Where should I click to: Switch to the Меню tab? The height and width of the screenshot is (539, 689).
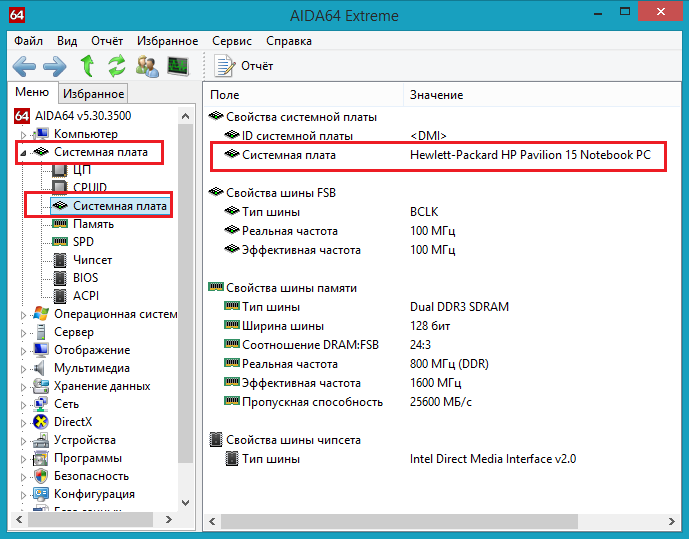click(x=32, y=92)
